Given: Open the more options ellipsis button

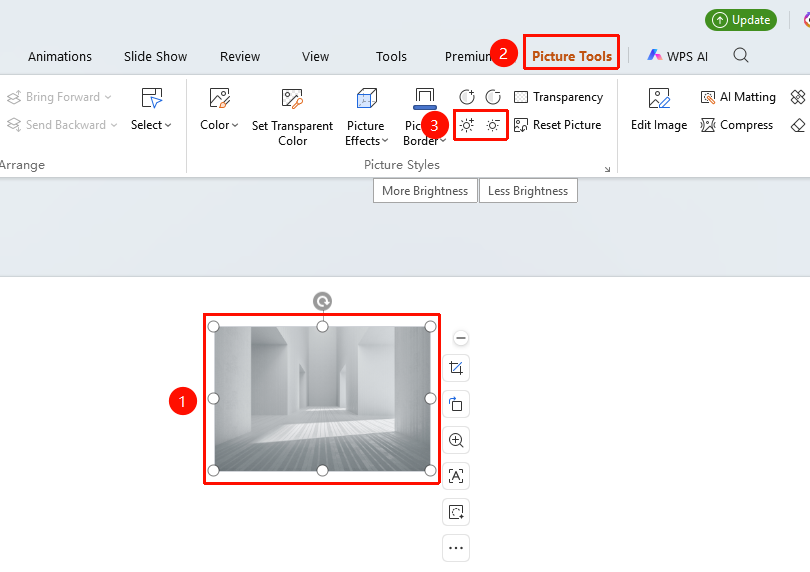Looking at the screenshot, I should coord(456,548).
